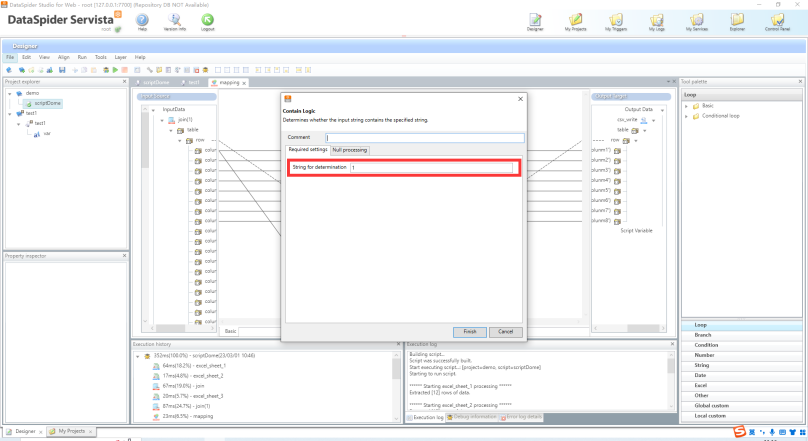Screen dimensions: 808x441
Task: Click the first toolbar icon (new project)
Action: click(9, 70)
